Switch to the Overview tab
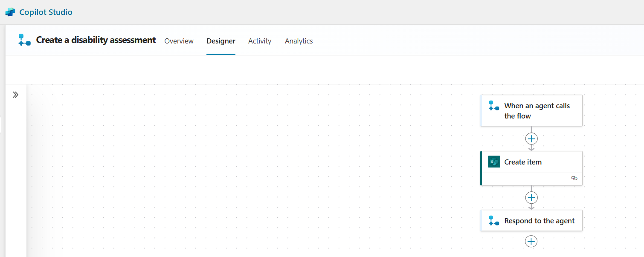 pyautogui.click(x=179, y=41)
